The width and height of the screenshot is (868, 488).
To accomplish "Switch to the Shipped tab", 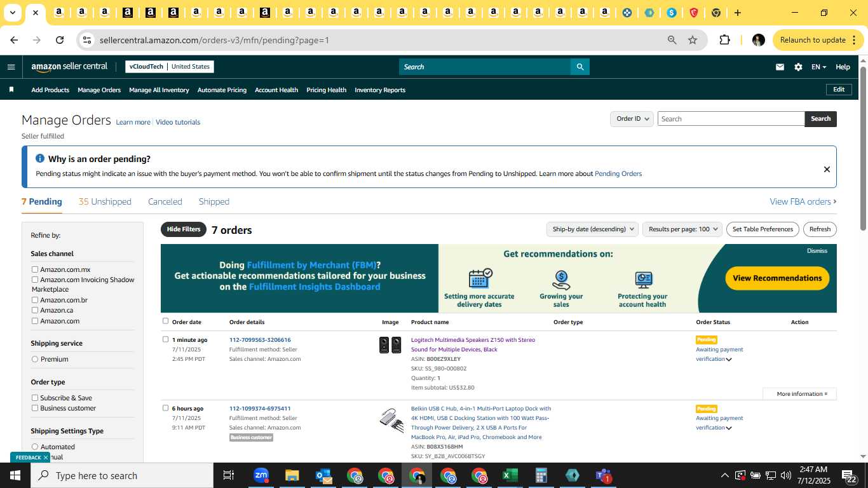I will (214, 201).
